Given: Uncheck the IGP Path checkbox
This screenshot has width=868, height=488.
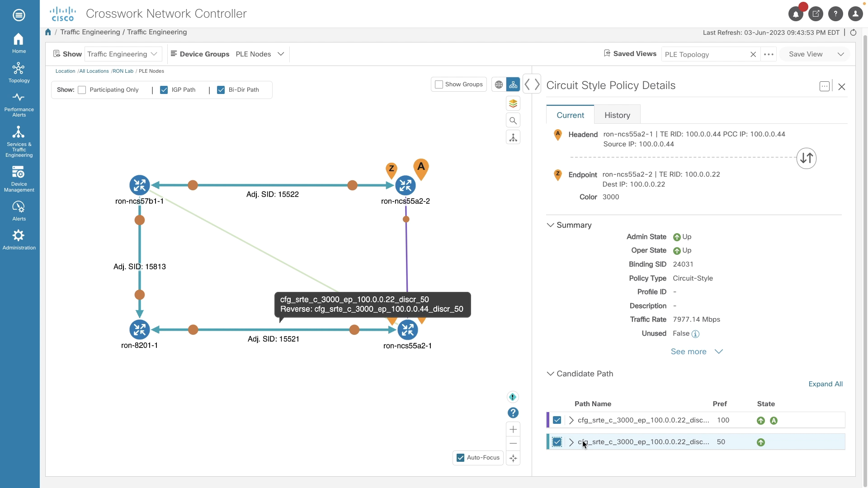Looking at the screenshot, I should [x=164, y=90].
